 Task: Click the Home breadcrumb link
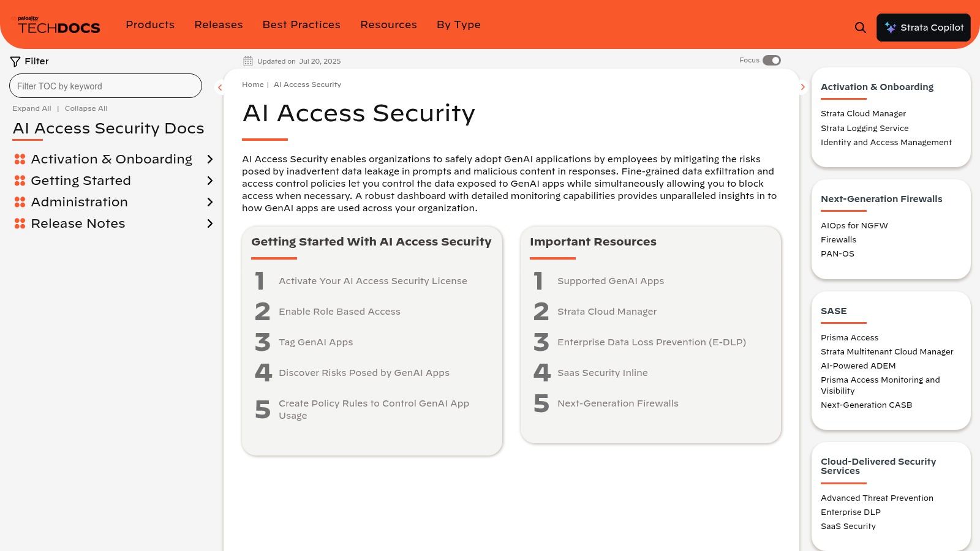click(252, 84)
